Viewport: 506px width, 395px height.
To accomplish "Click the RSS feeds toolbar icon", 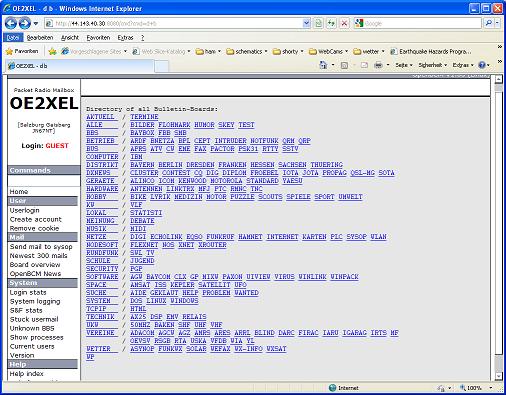I will coord(344,65).
